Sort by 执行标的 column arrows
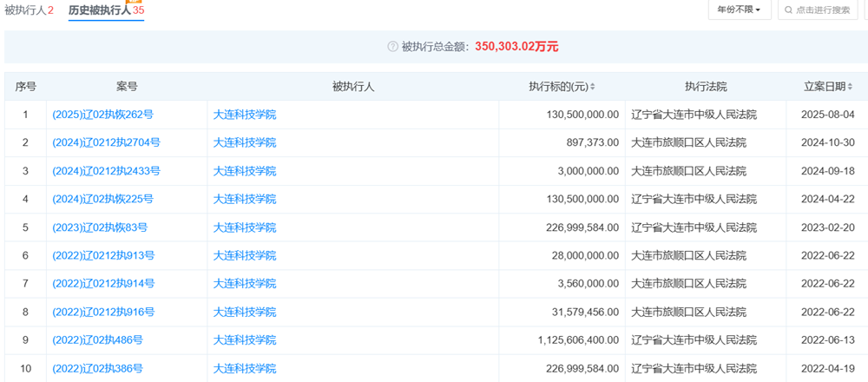868x382 pixels. pyautogui.click(x=592, y=87)
